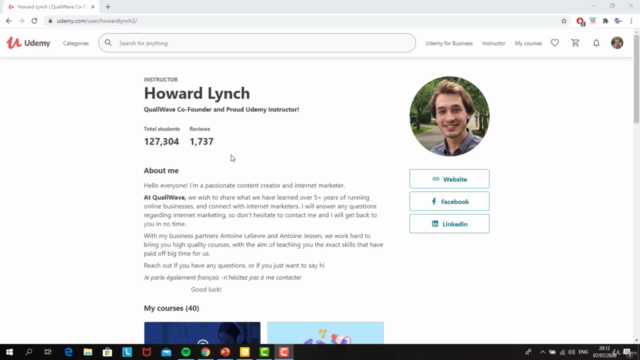Go forward in browser
Viewport: 640px width, 360px height.
click(22, 21)
